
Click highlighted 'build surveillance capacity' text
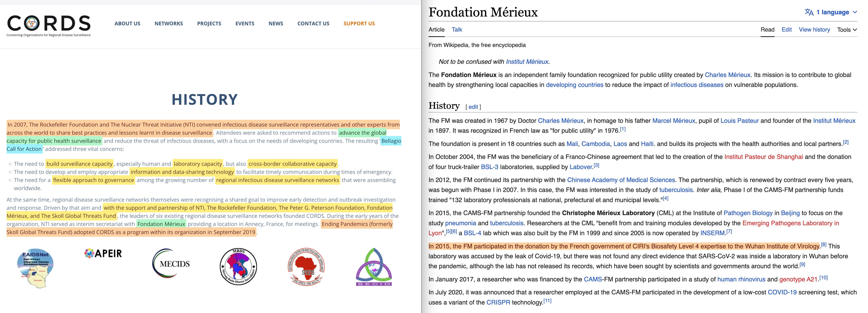[80, 164]
